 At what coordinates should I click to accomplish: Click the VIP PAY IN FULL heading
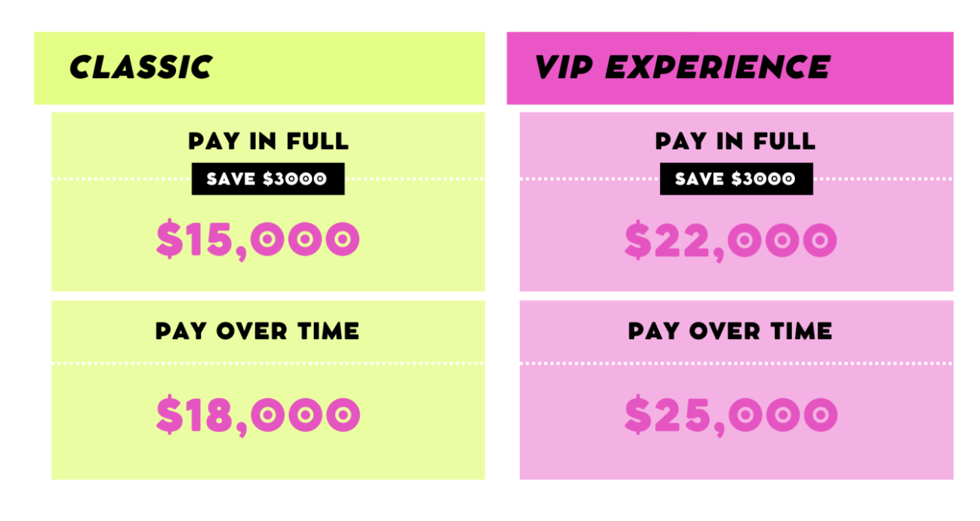click(735, 141)
